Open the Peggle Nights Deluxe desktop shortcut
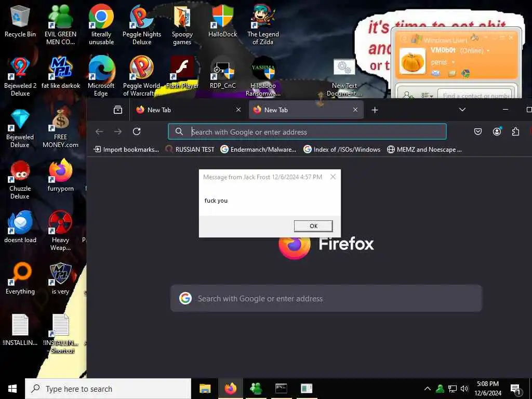Viewport: 532px width, 399px height. 141,24
